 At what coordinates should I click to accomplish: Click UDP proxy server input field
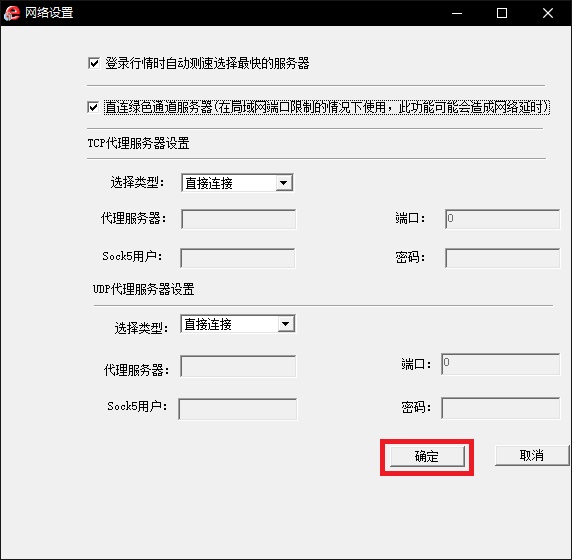238,367
